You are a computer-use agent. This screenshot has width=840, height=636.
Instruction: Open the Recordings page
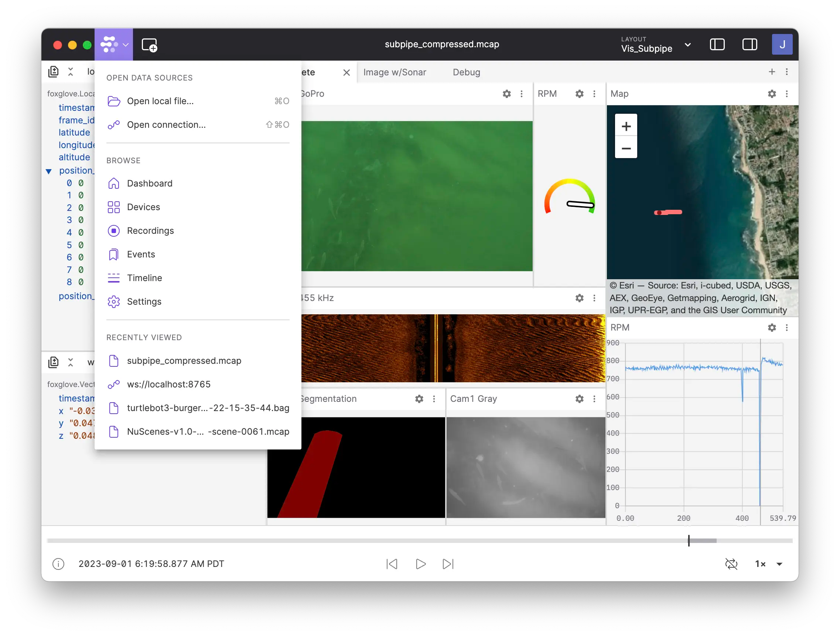click(198, 230)
